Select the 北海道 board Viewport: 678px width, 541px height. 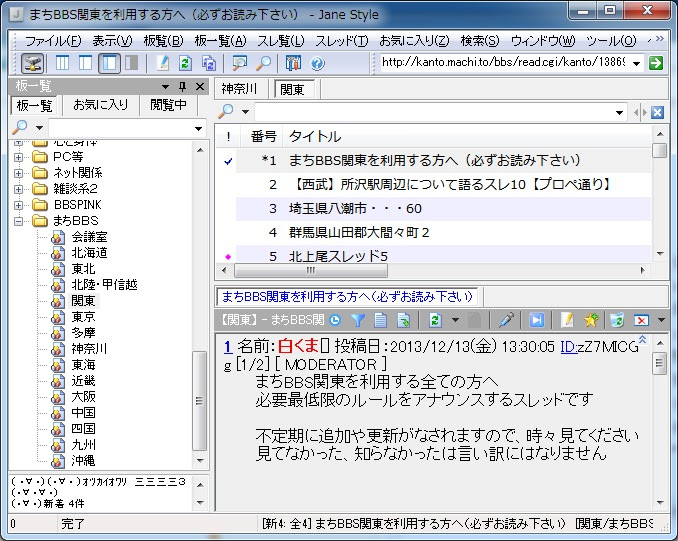(90, 253)
